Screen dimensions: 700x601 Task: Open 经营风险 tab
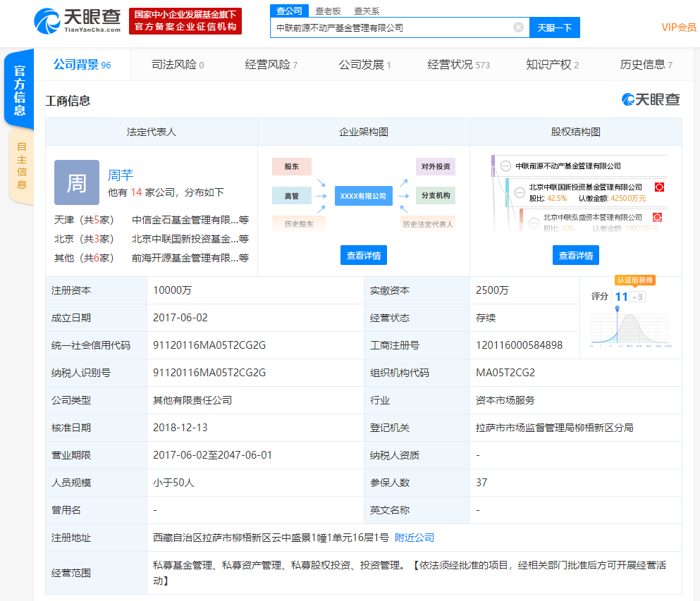(x=271, y=65)
